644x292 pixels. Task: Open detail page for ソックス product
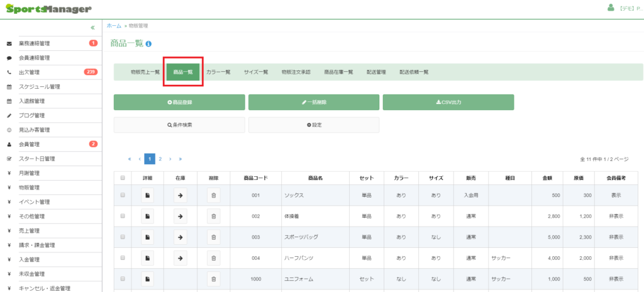[147, 195]
